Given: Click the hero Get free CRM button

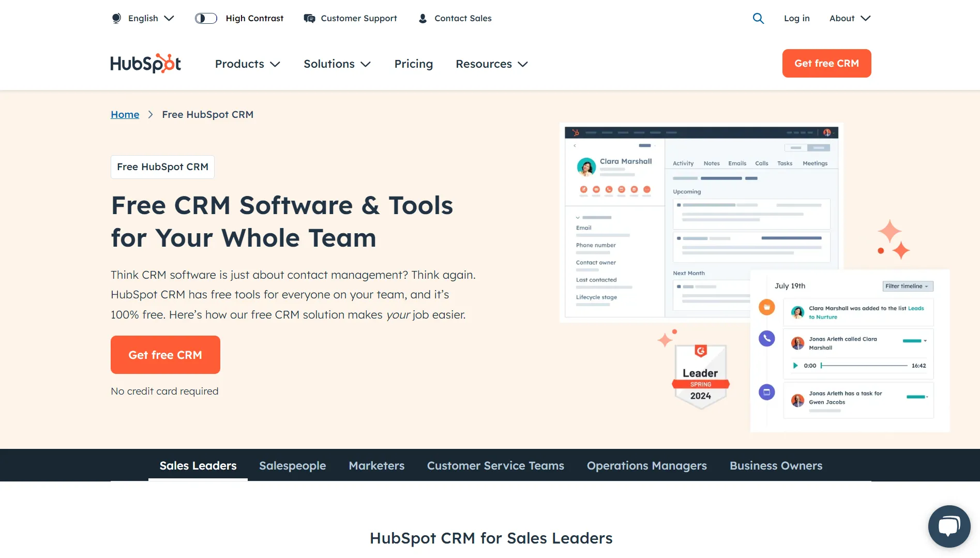Looking at the screenshot, I should click(x=165, y=355).
